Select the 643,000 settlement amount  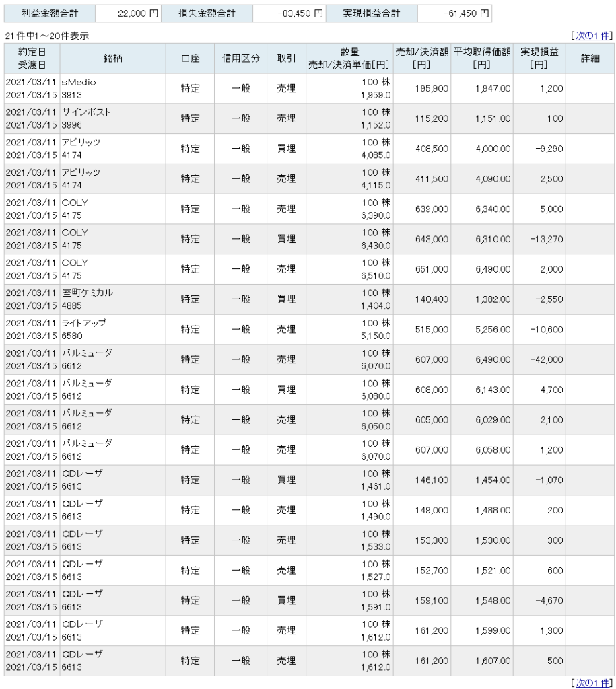[432, 239]
